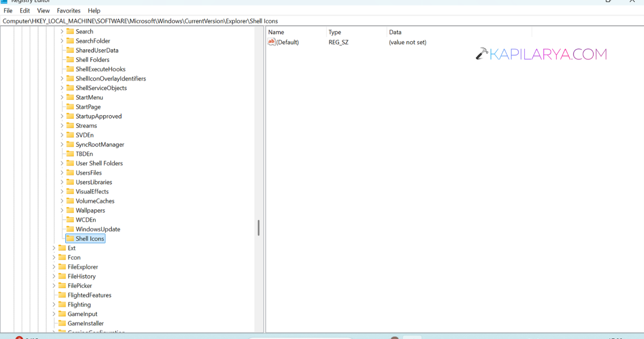Click the FileHistory folder icon

[x=62, y=276]
